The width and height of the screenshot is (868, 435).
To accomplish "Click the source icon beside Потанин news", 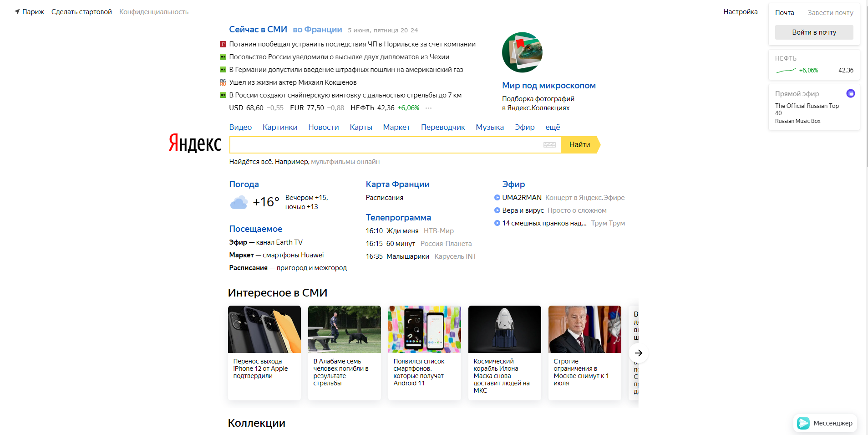I will tap(223, 44).
